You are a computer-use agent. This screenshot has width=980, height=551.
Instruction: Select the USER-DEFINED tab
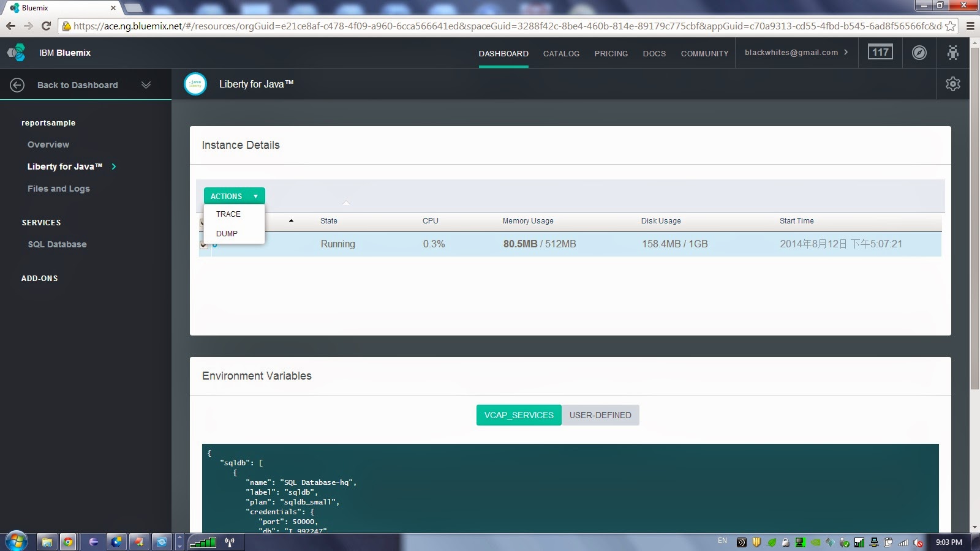tap(600, 415)
